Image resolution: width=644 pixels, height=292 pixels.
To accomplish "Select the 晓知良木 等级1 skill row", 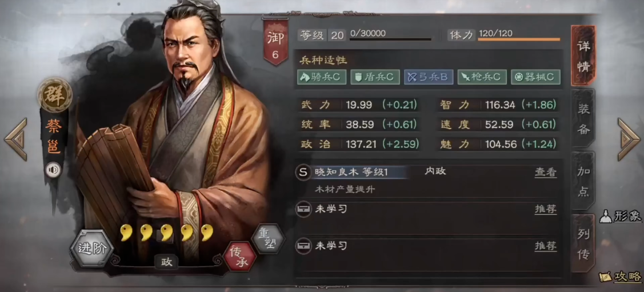I will (x=426, y=181).
